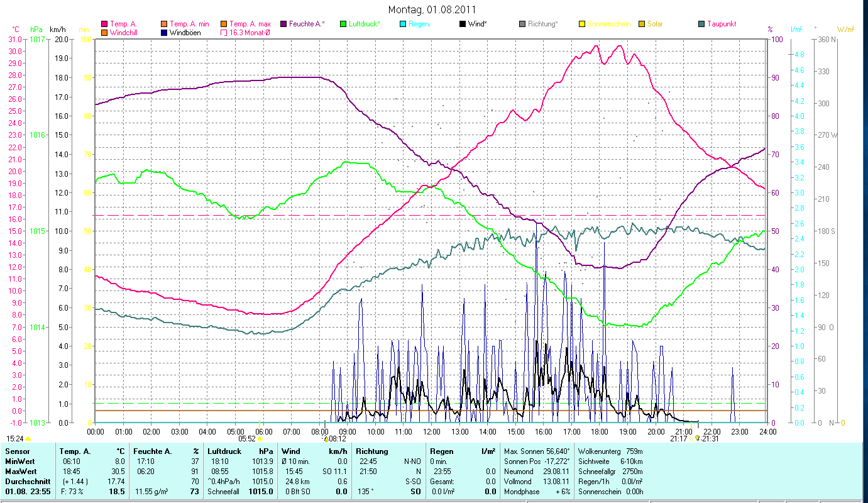Click the green Luftdruck* legend swatch
This screenshot has width=868, height=503.
tap(343, 25)
